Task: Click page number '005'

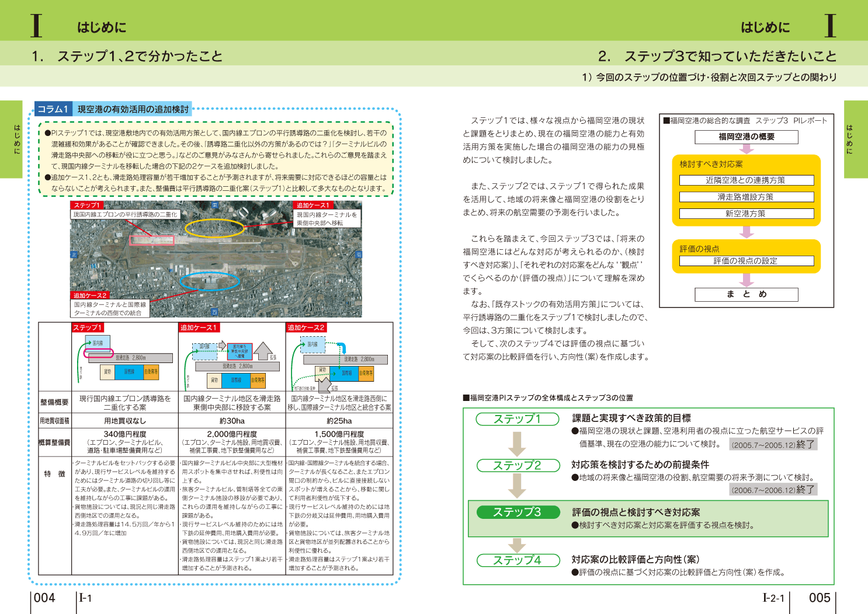Action: tap(820, 598)
